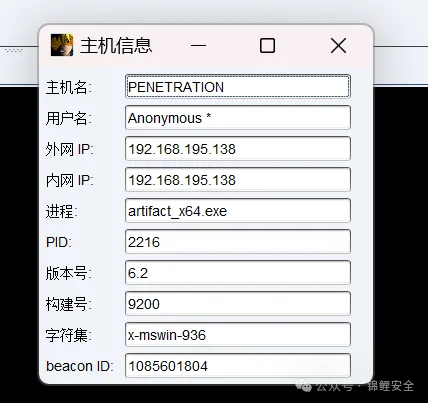Select the 进程 field showing artifact_x64.exe

click(238, 211)
